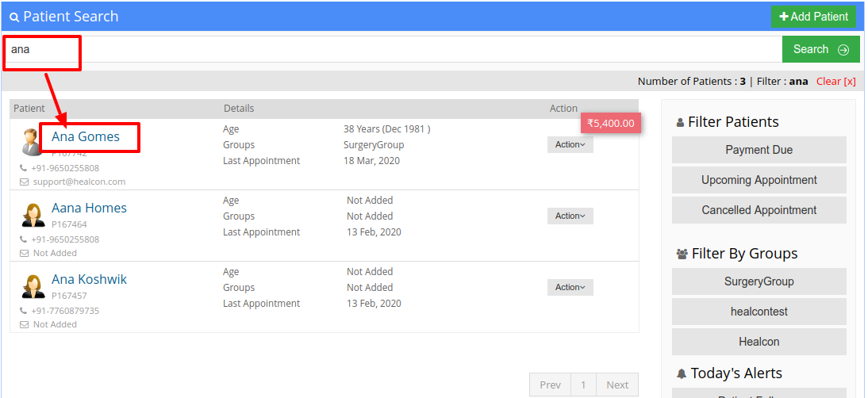This screenshot has width=868, height=398.
Task: Click group icon beside Filter By Groups
Action: (x=682, y=254)
